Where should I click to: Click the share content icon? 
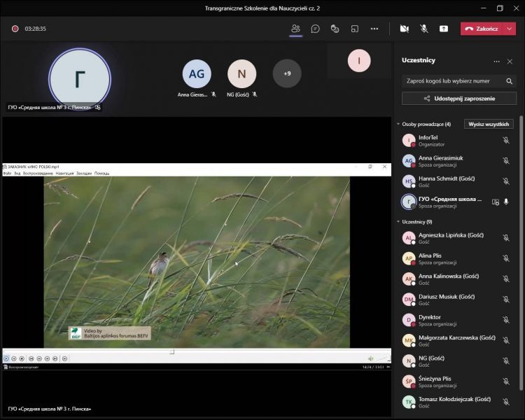444,29
